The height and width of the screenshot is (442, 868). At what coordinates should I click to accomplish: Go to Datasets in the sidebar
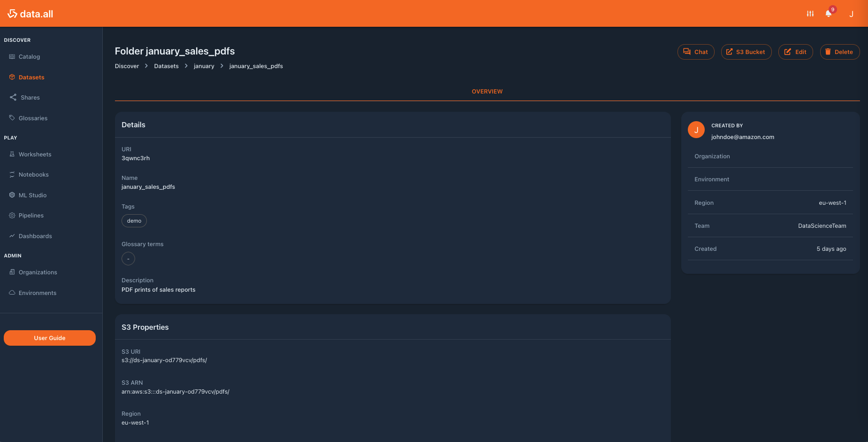click(31, 77)
